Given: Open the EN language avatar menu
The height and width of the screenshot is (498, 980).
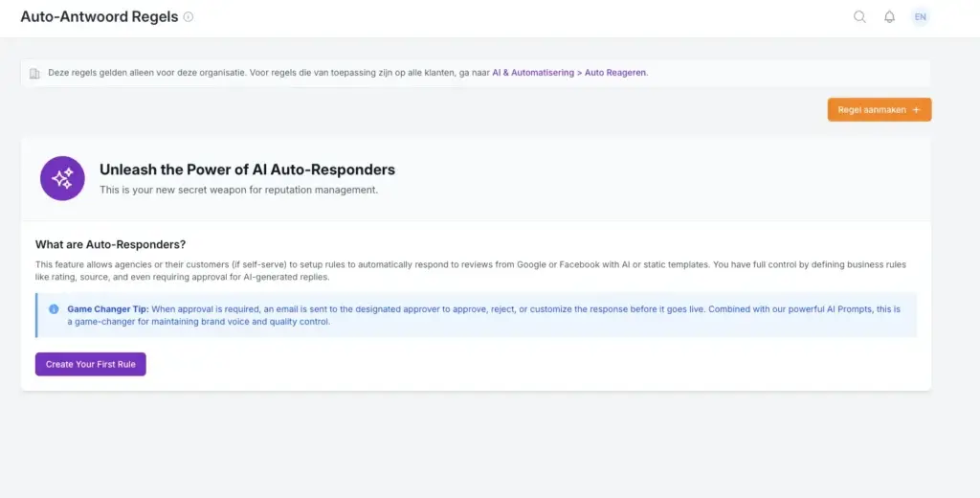Looking at the screenshot, I should (x=920, y=17).
